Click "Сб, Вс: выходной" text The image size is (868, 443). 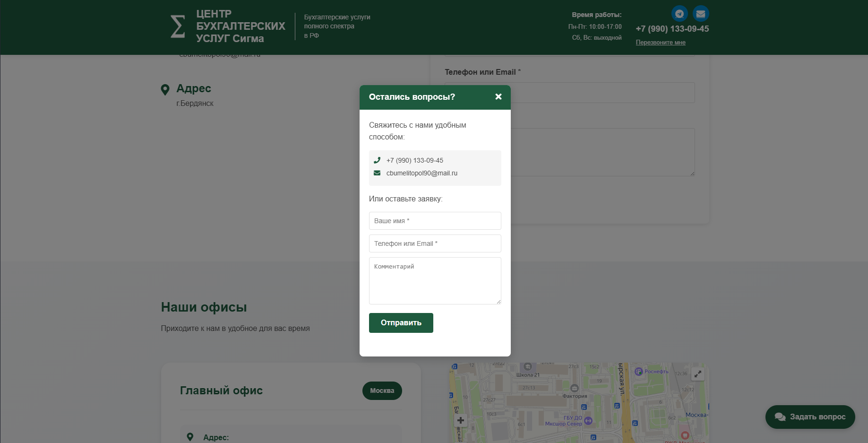pyautogui.click(x=597, y=38)
